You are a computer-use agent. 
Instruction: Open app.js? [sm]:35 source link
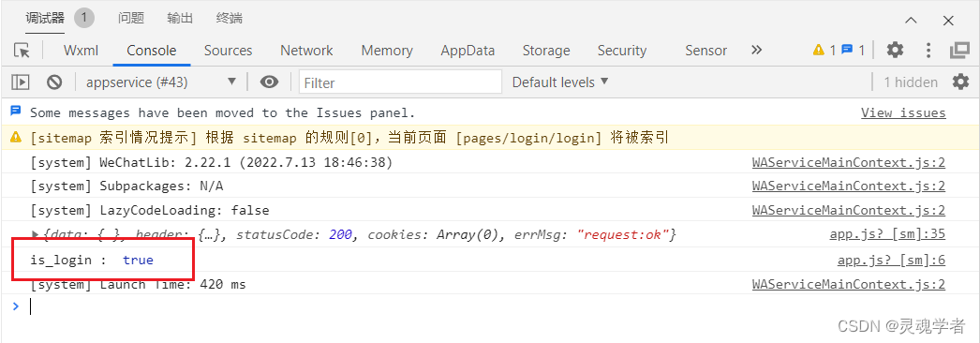pos(887,235)
